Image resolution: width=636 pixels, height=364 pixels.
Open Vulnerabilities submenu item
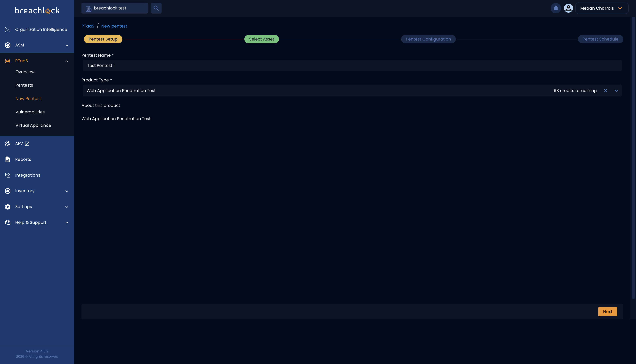(30, 112)
